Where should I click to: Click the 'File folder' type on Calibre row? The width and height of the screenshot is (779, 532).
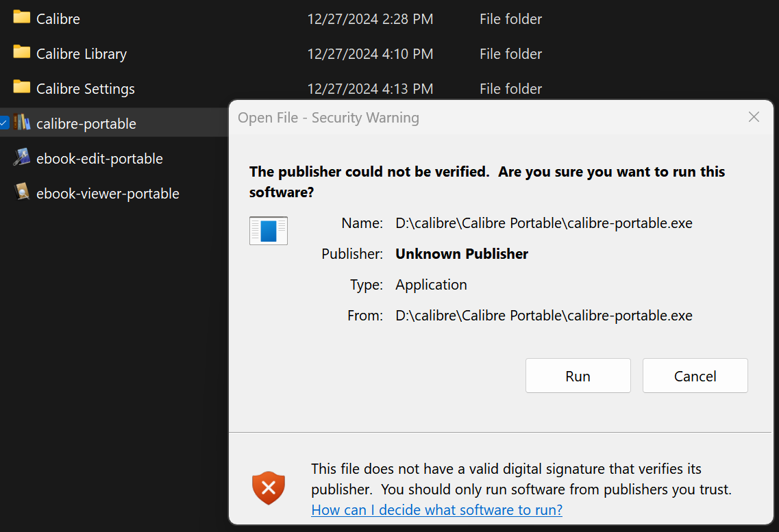click(x=510, y=19)
